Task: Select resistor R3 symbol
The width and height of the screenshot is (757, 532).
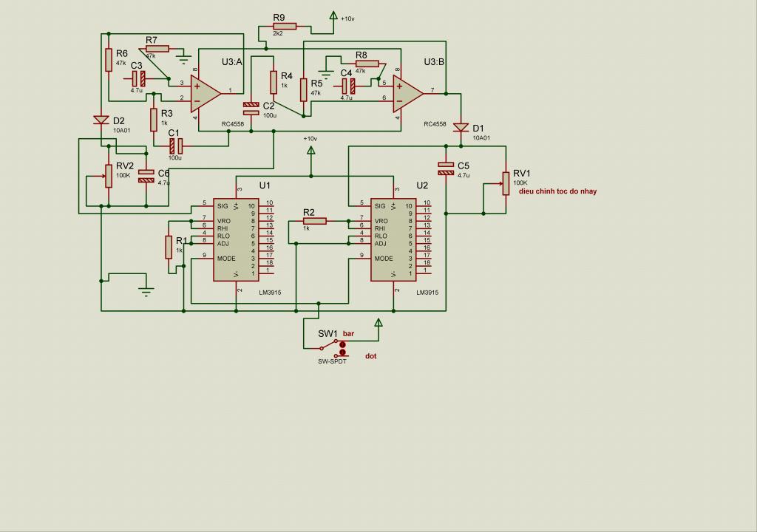Action: point(154,120)
